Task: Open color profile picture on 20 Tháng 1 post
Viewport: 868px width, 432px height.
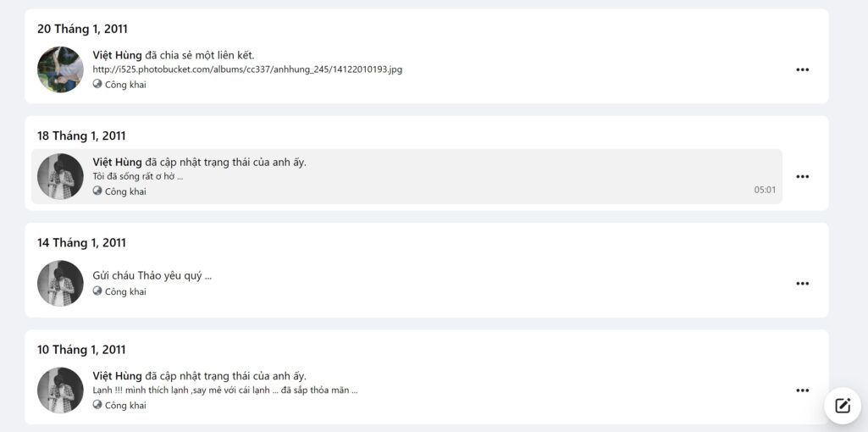Action: coord(60,69)
